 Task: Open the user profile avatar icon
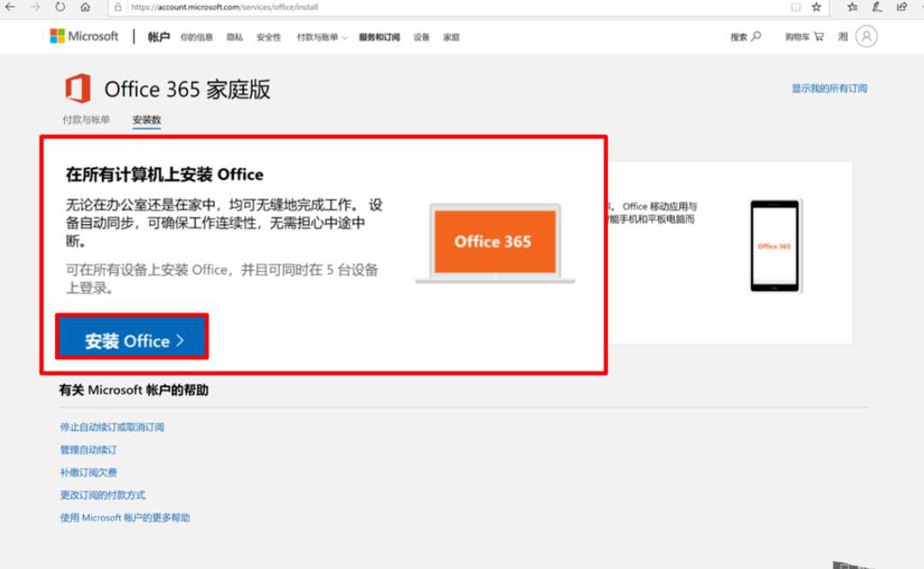[867, 37]
